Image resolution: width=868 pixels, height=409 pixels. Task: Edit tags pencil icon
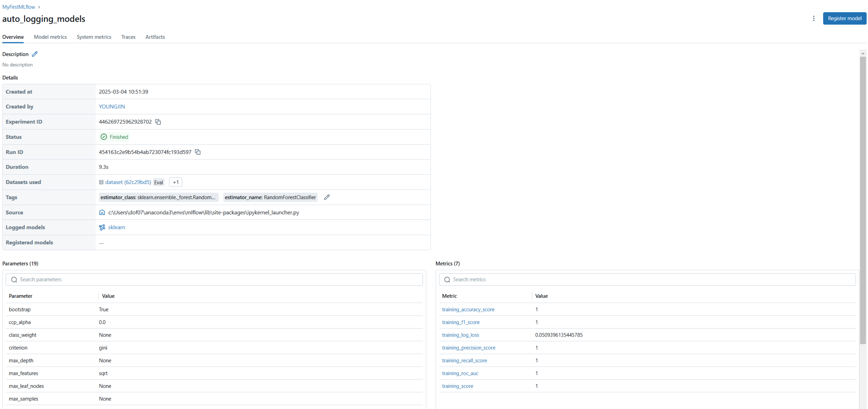327,197
